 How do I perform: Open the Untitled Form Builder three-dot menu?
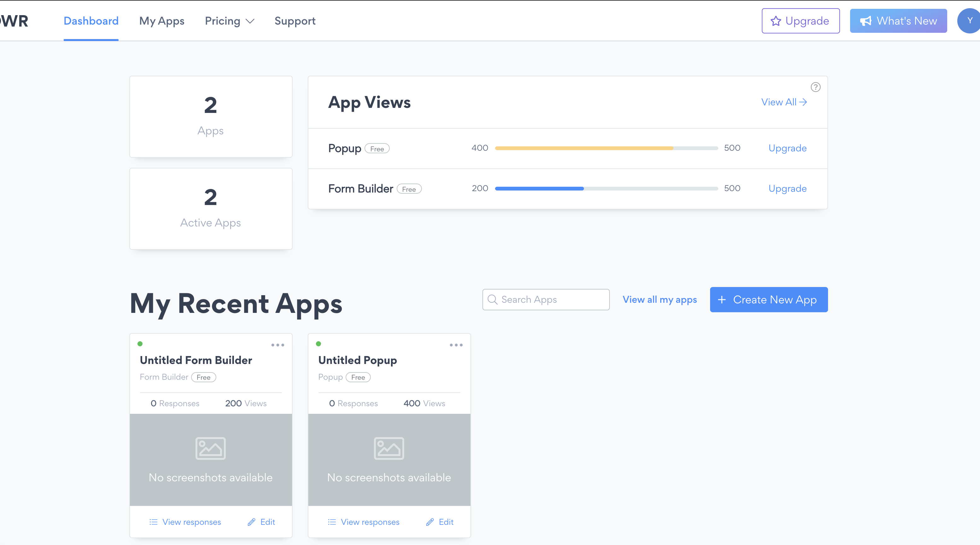click(278, 345)
